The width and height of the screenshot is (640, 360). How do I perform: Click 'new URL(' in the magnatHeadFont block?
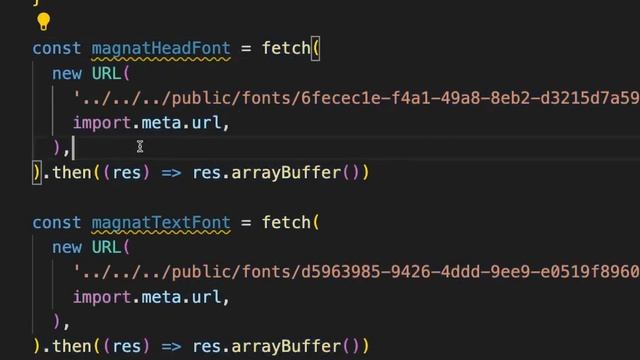[91, 74]
